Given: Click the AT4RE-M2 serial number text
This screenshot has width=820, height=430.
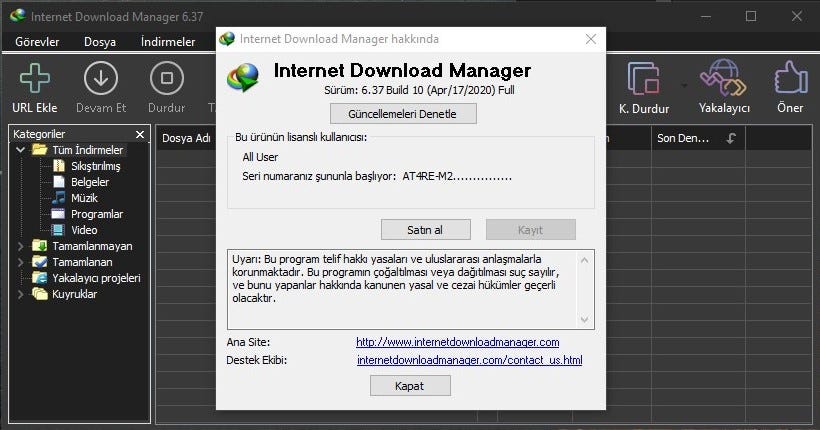Looking at the screenshot, I should (457, 176).
